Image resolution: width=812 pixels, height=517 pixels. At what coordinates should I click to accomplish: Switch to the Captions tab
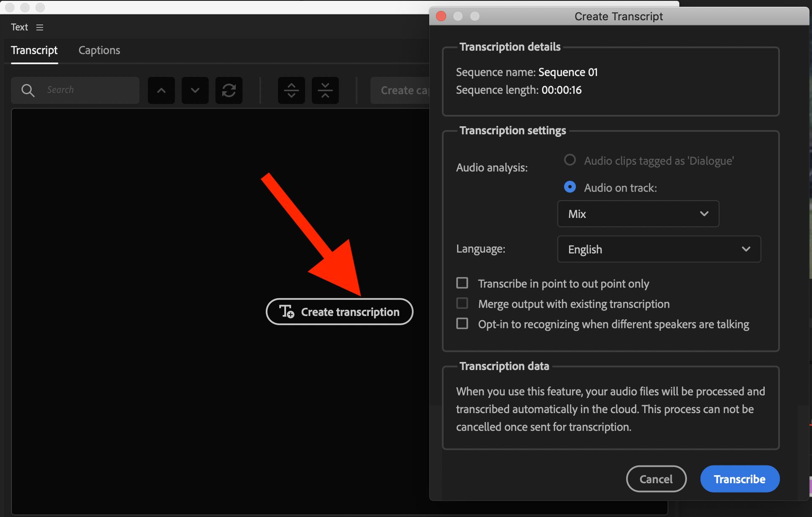[x=99, y=50]
